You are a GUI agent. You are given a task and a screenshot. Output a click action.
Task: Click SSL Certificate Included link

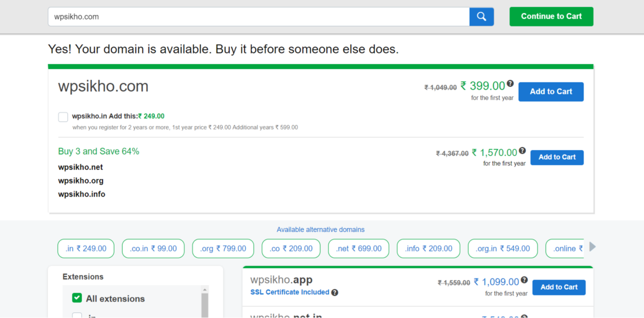click(289, 292)
